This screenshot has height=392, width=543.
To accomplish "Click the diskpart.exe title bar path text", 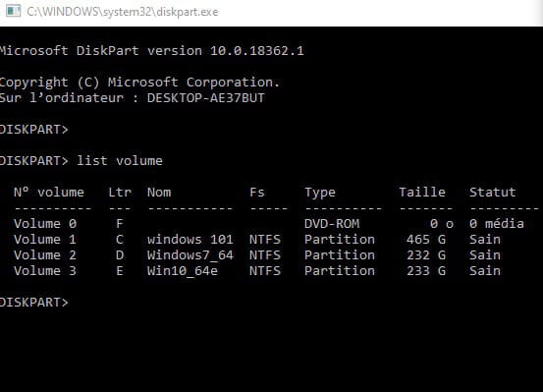I will point(122,12).
